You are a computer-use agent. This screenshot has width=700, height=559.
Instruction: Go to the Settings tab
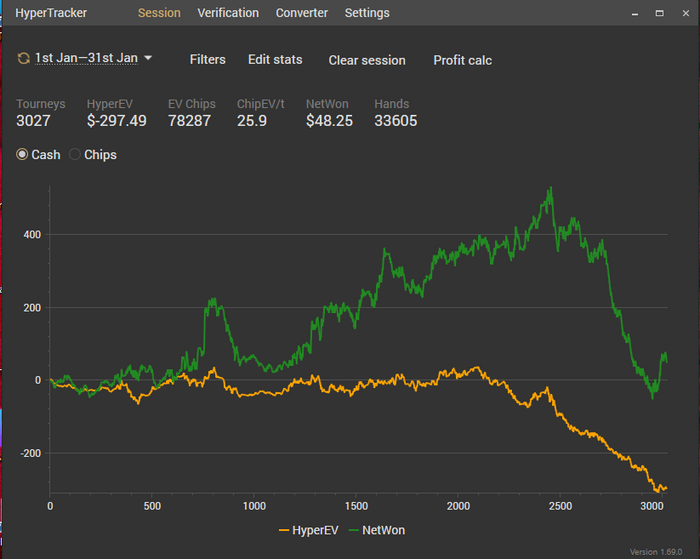(367, 13)
